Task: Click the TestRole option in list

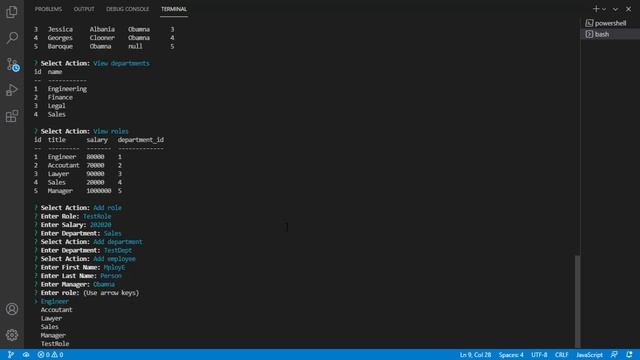Action: (55, 344)
